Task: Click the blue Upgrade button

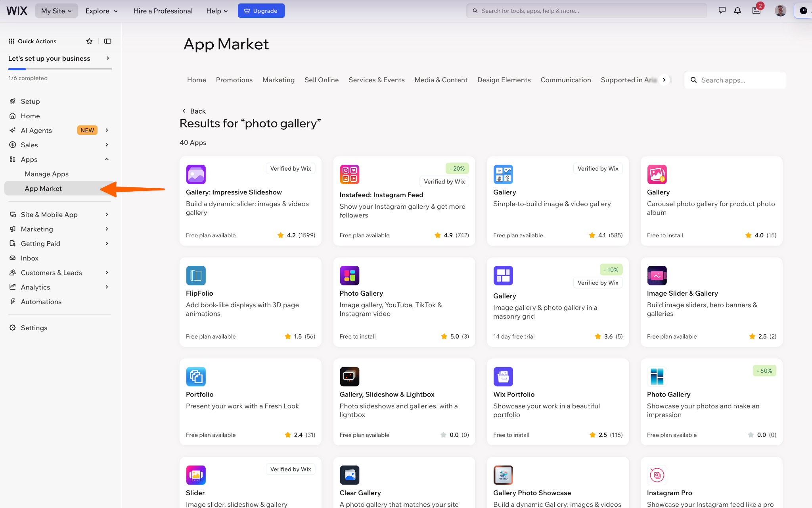Action: [261, 11]
